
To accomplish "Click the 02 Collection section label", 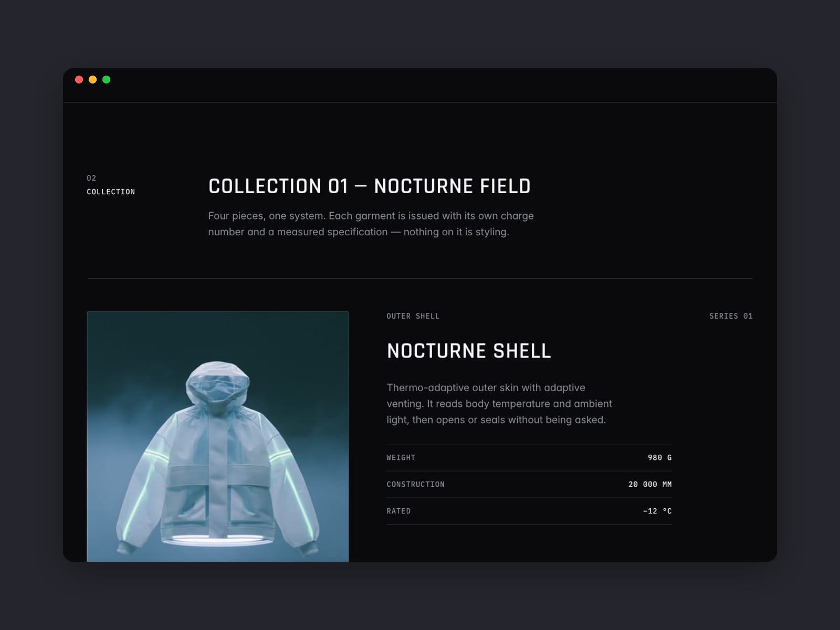I will click(x=111, y=185).
